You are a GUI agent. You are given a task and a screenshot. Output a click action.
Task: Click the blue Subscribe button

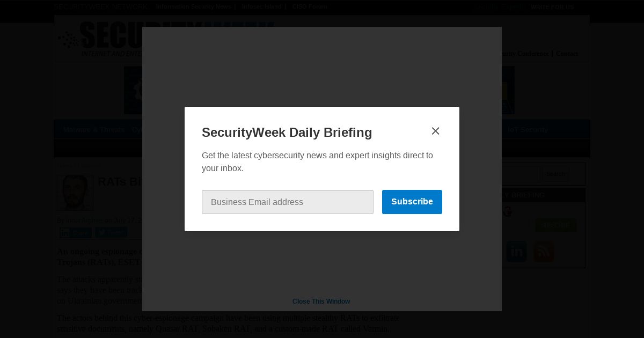point(412,202)
